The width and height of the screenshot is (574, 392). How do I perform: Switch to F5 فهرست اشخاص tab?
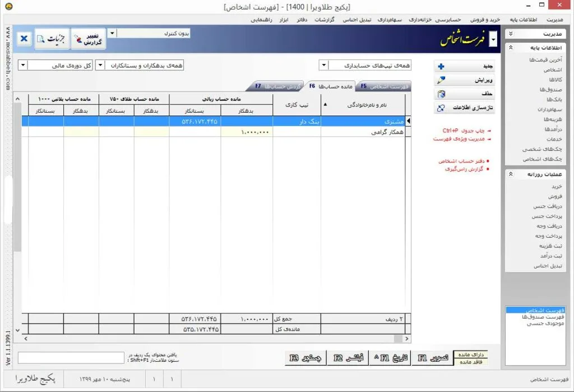pyautogui.click(x=385, y=86)
